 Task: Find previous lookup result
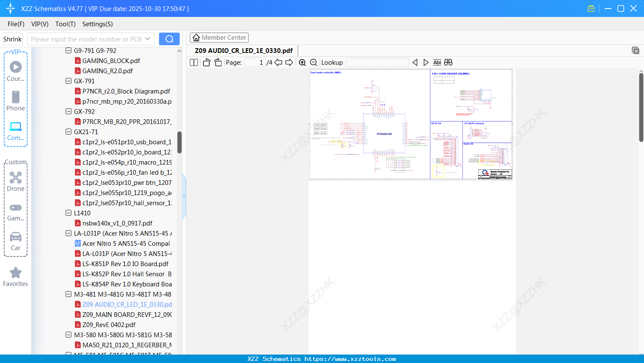point(415,62)
